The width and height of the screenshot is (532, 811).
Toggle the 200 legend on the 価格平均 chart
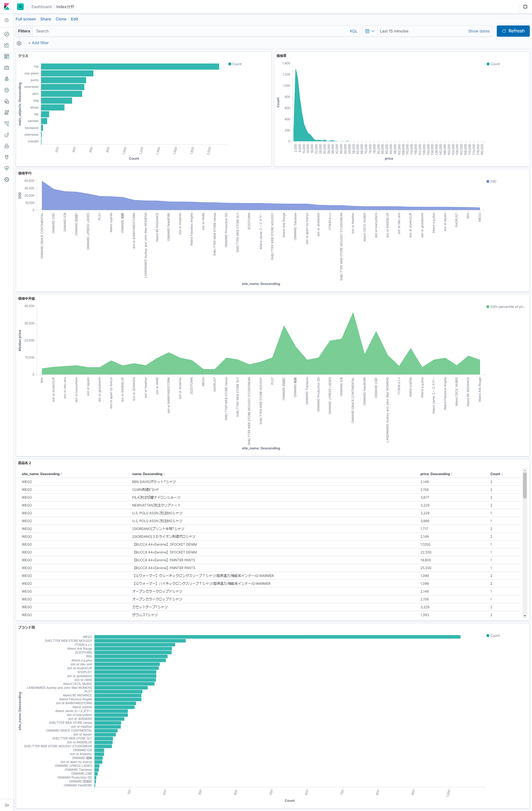pos(491,181)
